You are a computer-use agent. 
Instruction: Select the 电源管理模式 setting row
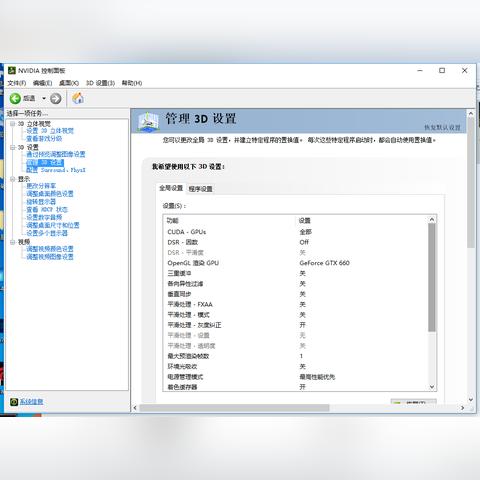click(295, 377)
